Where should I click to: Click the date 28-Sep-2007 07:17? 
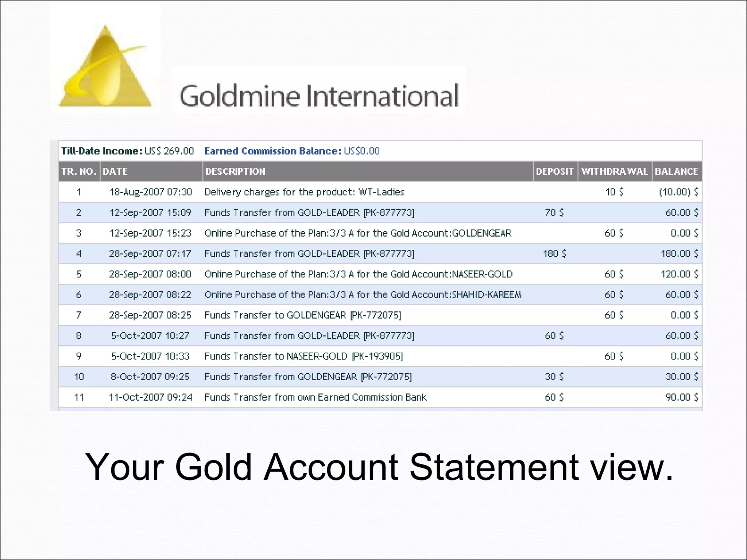click(150, 253)
